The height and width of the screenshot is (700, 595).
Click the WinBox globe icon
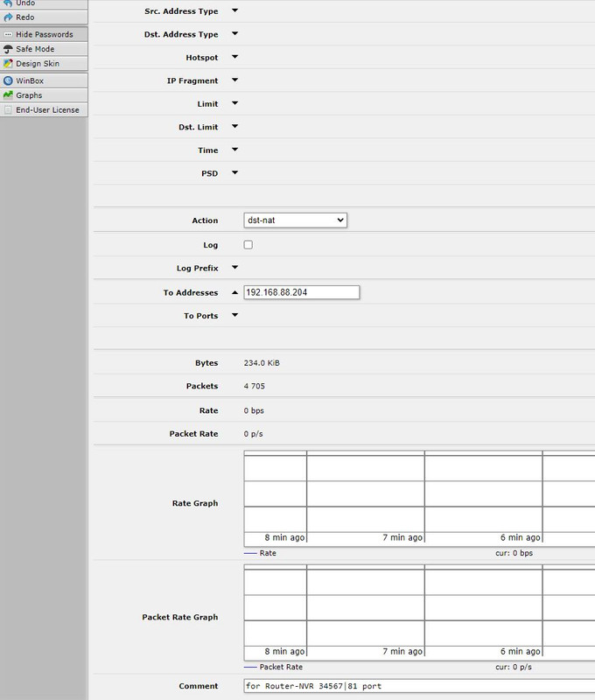(x=8, y=80)
